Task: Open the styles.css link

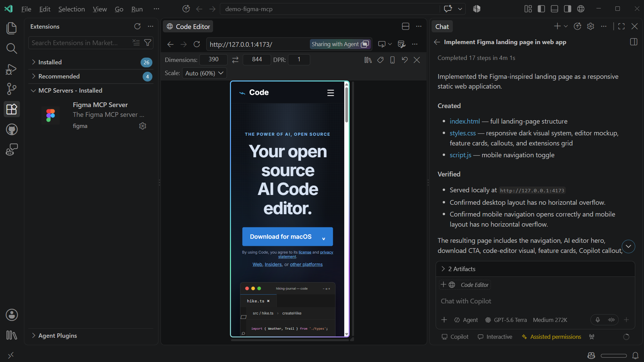Action: coord(463,133)
